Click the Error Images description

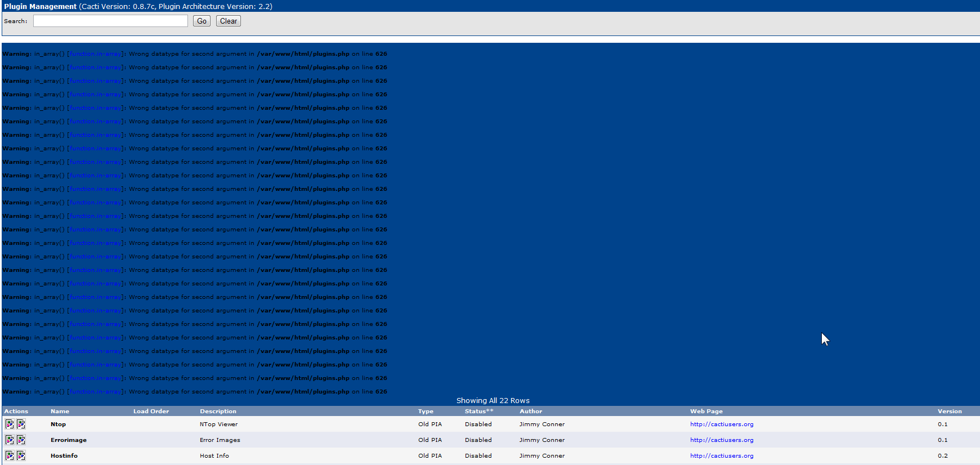[220, 440]
